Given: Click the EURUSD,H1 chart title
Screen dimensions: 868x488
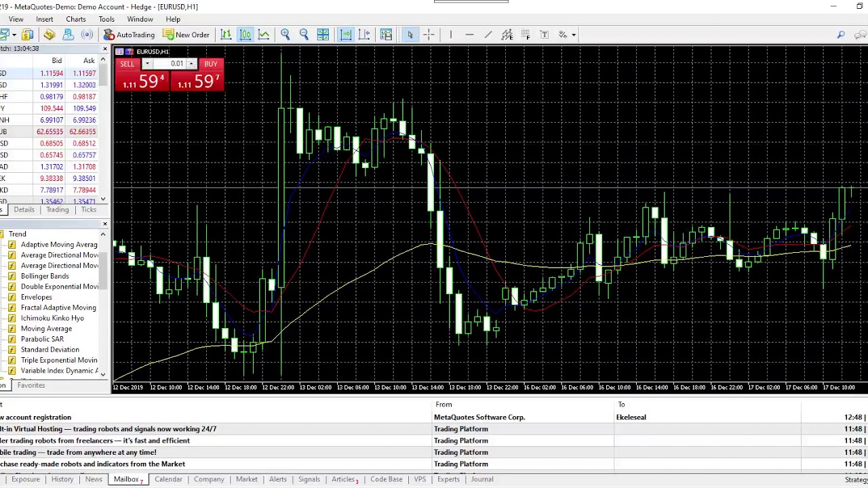Looking at the screenshot, I should (153, 52).
